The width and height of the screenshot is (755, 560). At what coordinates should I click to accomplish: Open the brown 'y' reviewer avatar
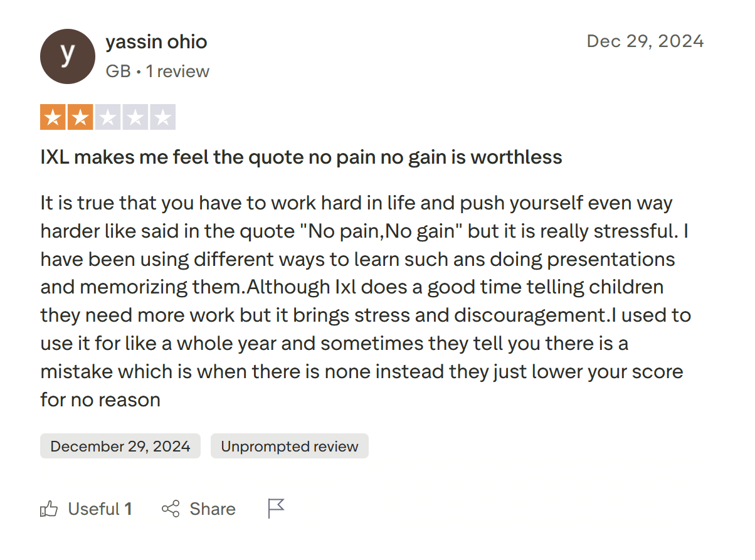click(68, 56)
